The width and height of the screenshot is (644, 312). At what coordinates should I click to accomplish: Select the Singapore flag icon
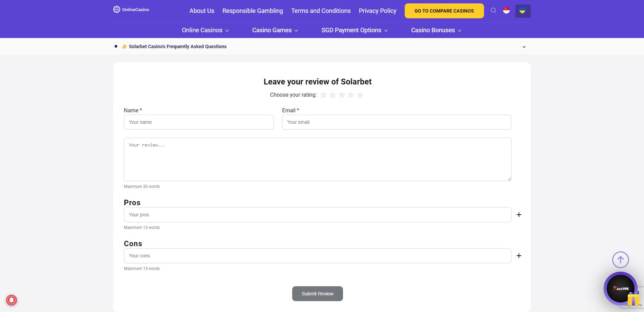(x=506, y=11)
